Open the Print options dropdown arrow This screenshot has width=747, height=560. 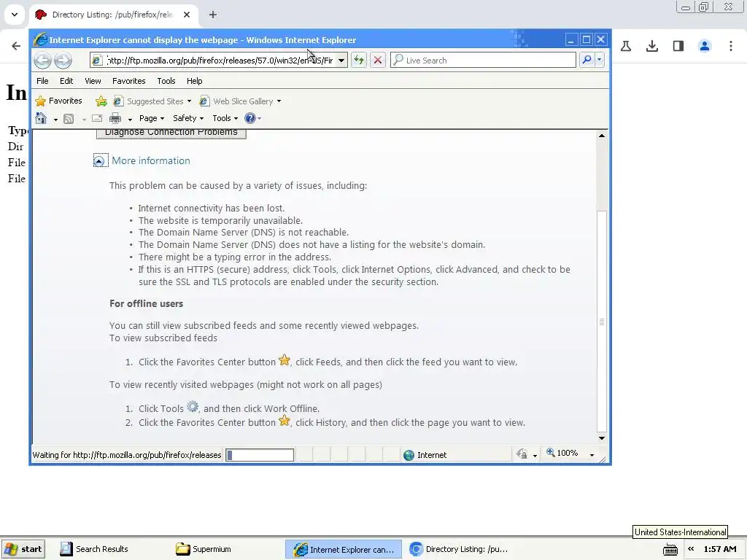pyautogui.click(x=130, y=119)
